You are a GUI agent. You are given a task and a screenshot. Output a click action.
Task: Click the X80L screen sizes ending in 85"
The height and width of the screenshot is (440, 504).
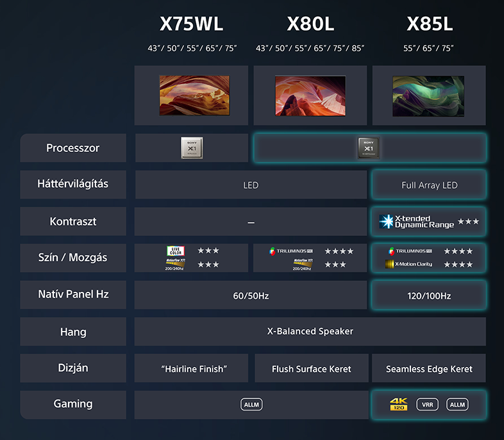(x=310, y=48)
